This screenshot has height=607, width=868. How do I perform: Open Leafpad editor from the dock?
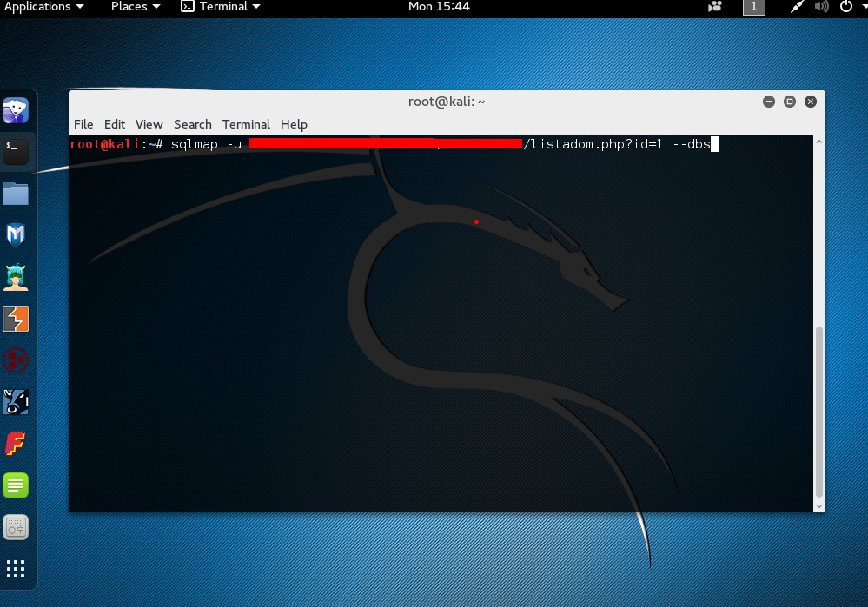click(x=17, y=485)
